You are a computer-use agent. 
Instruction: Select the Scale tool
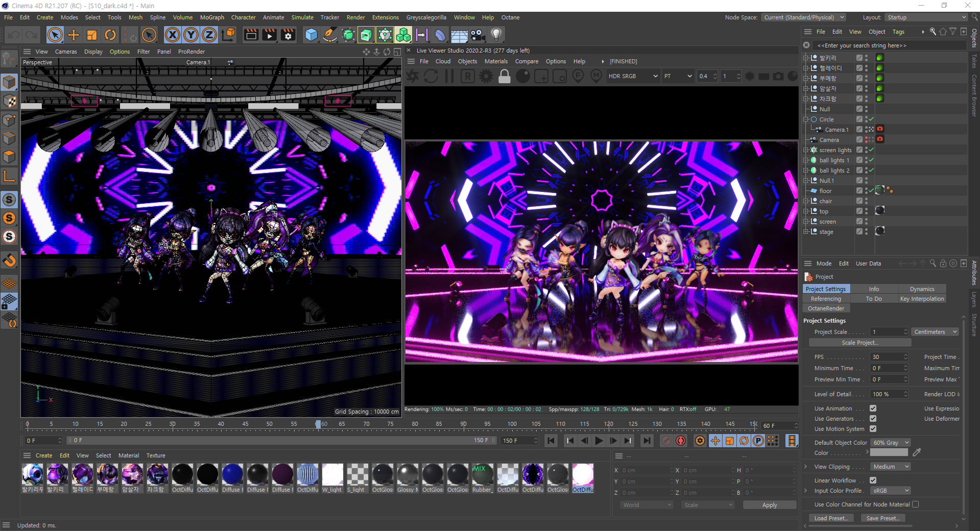pos(92,35)
